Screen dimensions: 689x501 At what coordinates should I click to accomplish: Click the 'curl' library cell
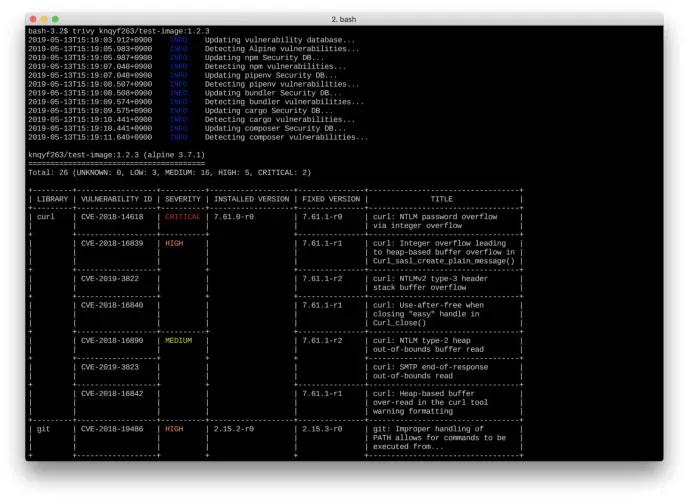pos(46,217)
